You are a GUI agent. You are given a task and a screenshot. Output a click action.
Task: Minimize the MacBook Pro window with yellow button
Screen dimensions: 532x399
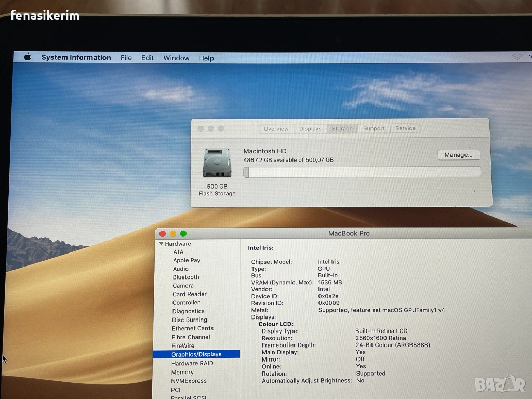click(x=173, y=234)
